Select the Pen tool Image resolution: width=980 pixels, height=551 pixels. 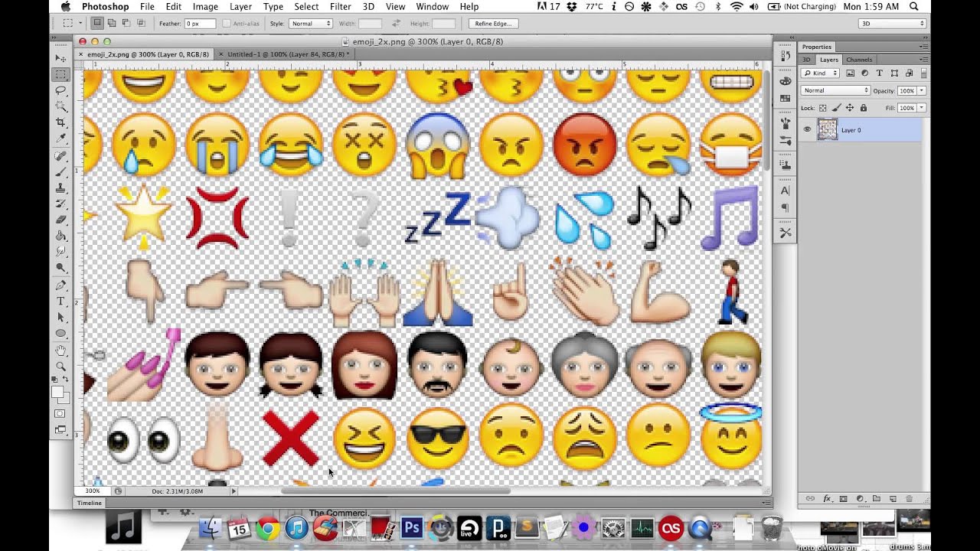(x=60, y=285)
